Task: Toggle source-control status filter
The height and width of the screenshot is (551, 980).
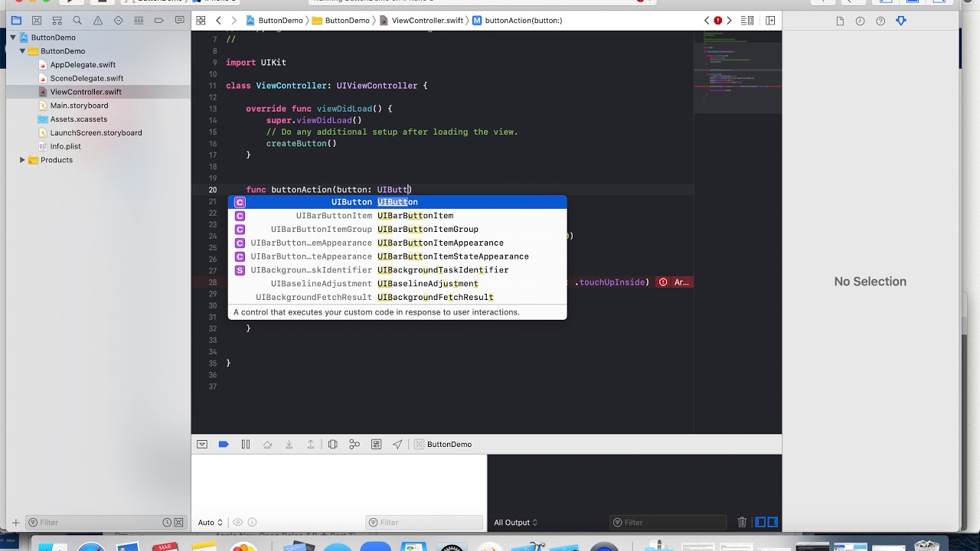Action: [x=179, y=523]
